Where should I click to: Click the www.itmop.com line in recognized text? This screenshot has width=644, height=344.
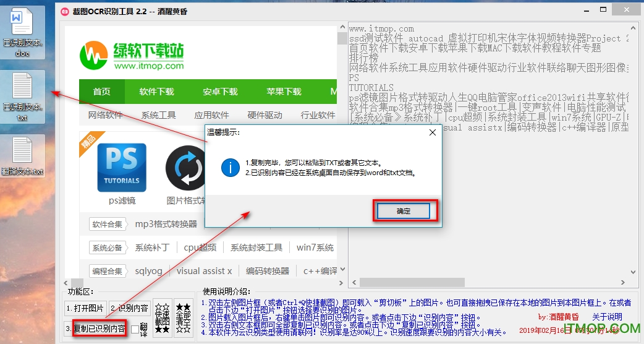[381, 28]
